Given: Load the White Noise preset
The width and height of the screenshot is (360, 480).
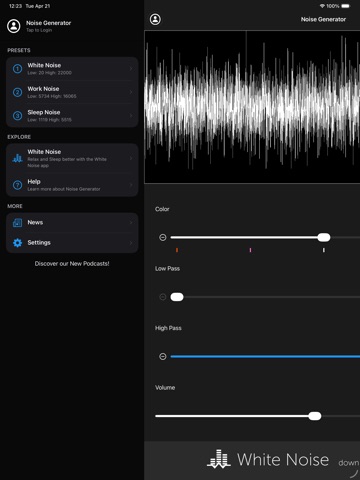Looking at the screenshot, I should click(72, 69).
